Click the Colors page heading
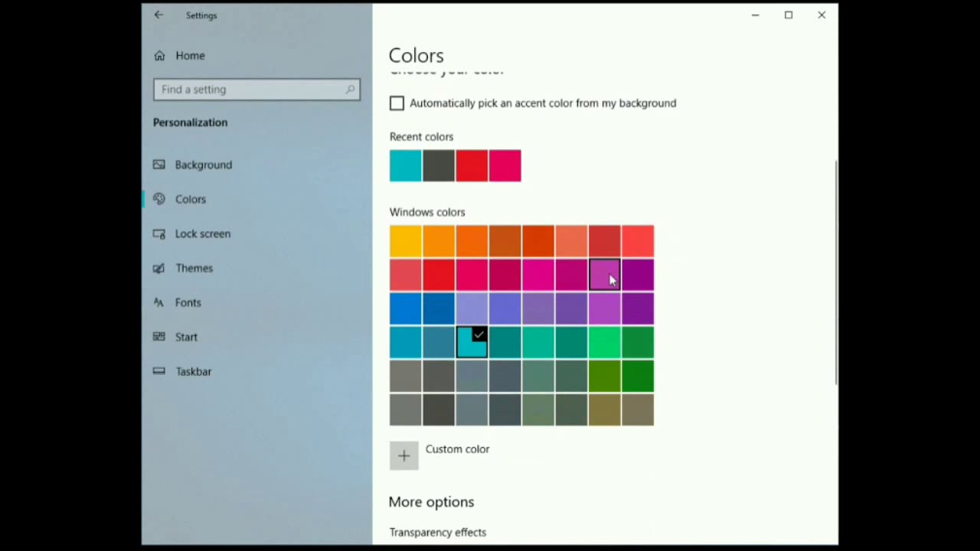 tap(416, 55)
